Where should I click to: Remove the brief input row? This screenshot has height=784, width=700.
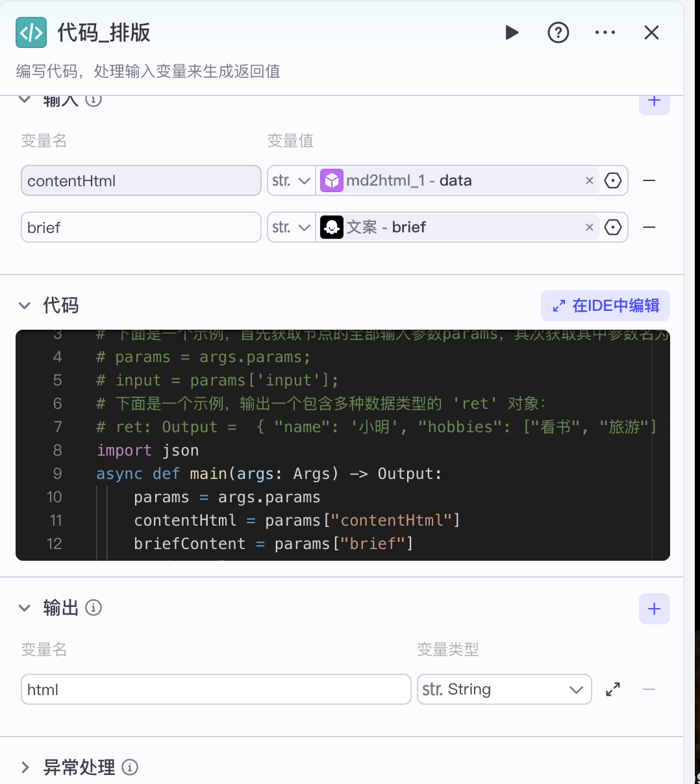coord(649,227)
